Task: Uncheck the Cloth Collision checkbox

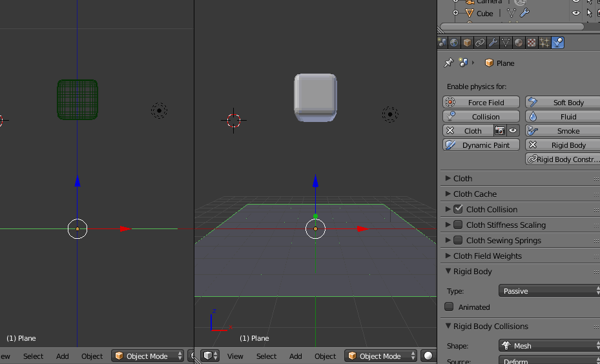Action: pos(458,209)
